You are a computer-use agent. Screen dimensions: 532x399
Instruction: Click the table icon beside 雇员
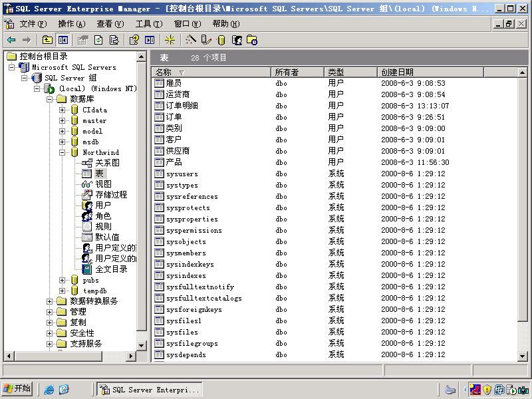click(159, 82)
